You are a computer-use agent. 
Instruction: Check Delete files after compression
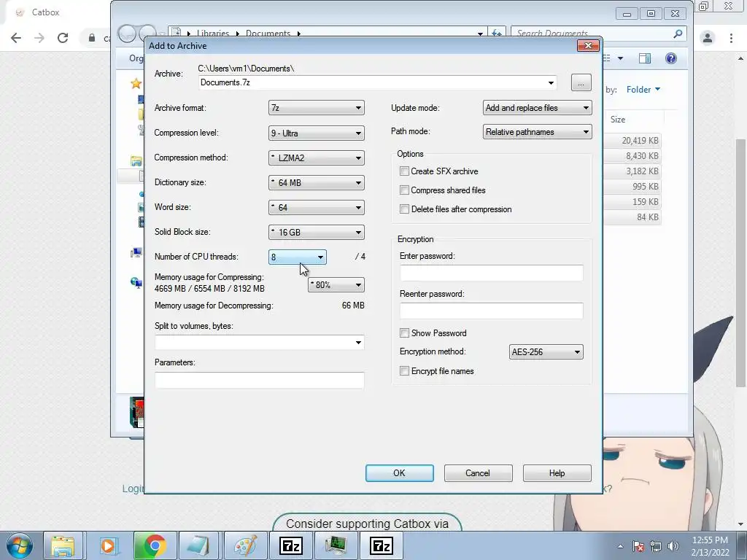(404, 209)
